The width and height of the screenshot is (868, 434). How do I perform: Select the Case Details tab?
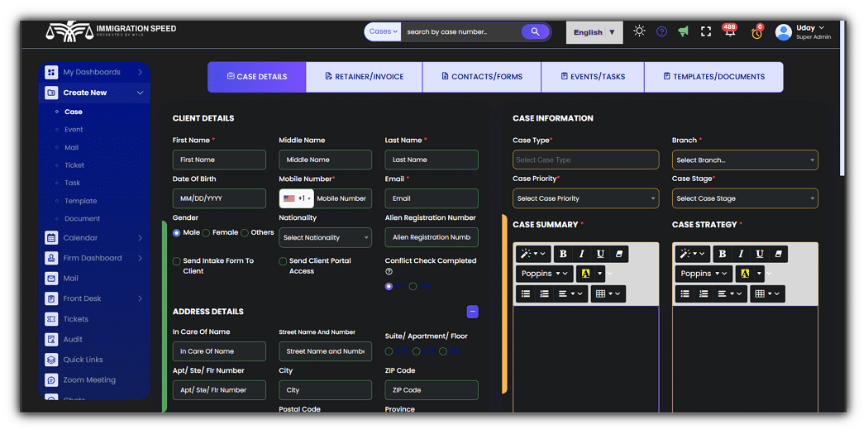(x=257, y=77)
